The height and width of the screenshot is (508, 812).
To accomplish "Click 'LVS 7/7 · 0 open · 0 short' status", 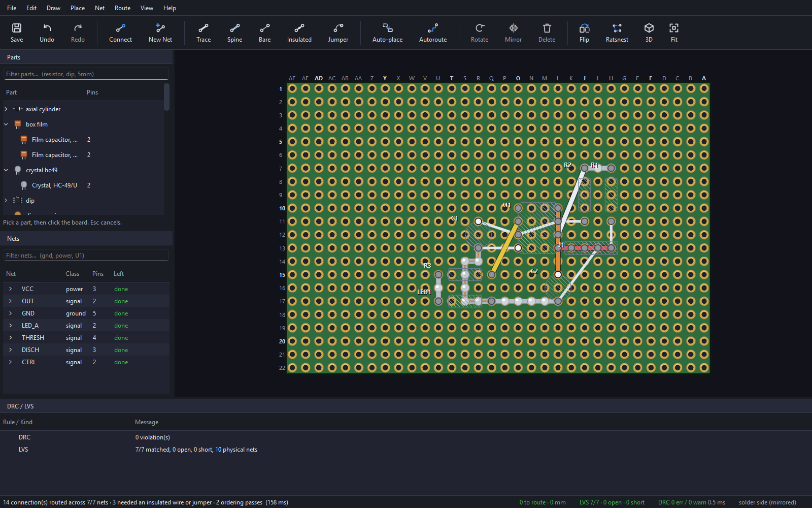I will click(x=612, y=502).
